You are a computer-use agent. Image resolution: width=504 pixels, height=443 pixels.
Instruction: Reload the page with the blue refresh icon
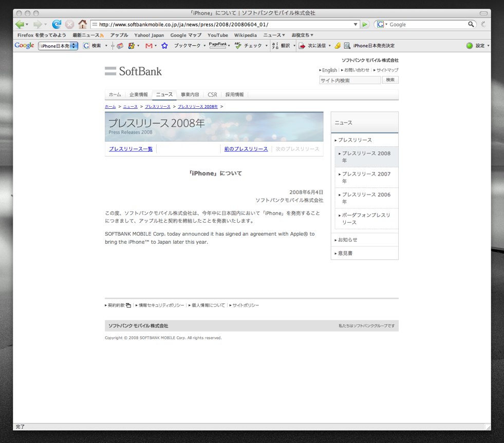click(x=57, y=24)
